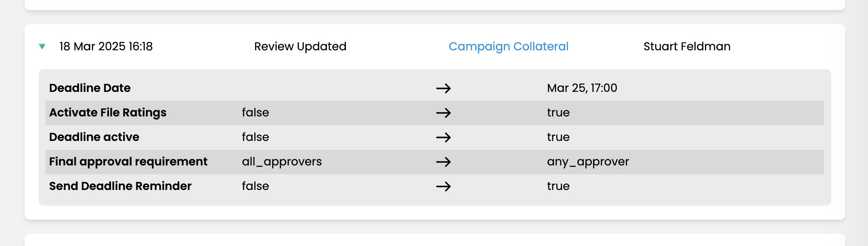The image size is (868, 246).
Task: Click the Review Updated event label
Action: [300, 46]
